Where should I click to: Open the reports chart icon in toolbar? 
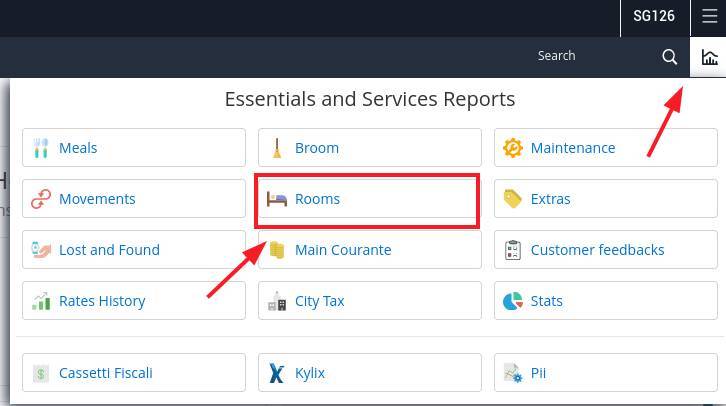pyautogui.click(x=709, y=57)
